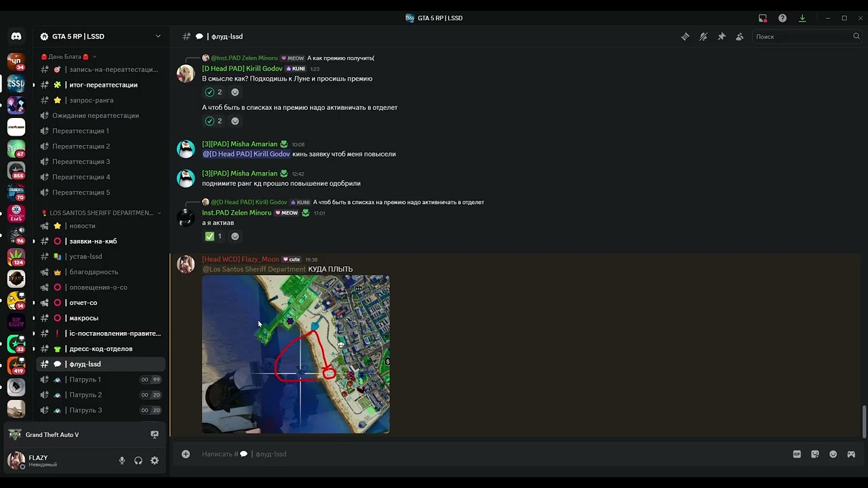
Task: Open the отчет-со channel
Action: (101, 303)
